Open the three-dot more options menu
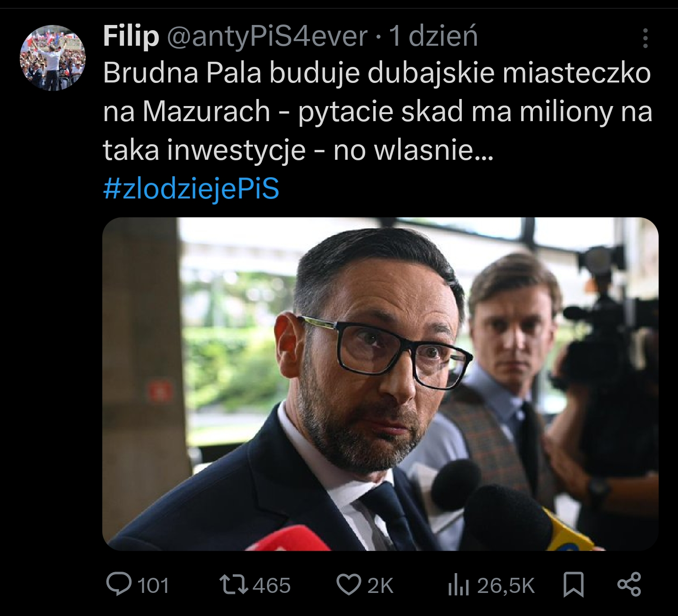Screen dimensions: 678x616 [645, 38]
